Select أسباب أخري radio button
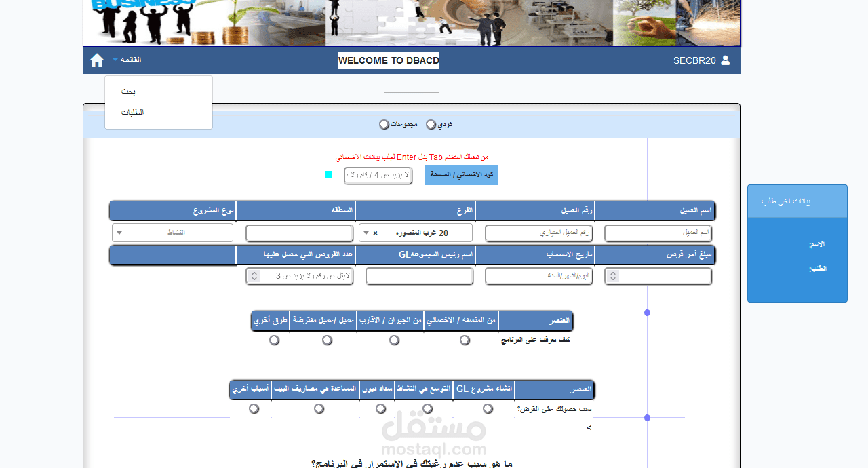The image size is (868, 468). coord(254,408)
